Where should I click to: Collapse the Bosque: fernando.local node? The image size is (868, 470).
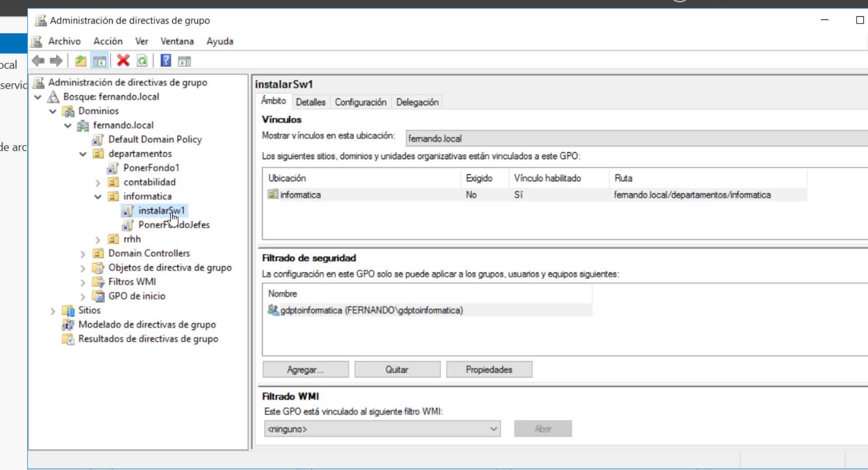tap(38, 97)
